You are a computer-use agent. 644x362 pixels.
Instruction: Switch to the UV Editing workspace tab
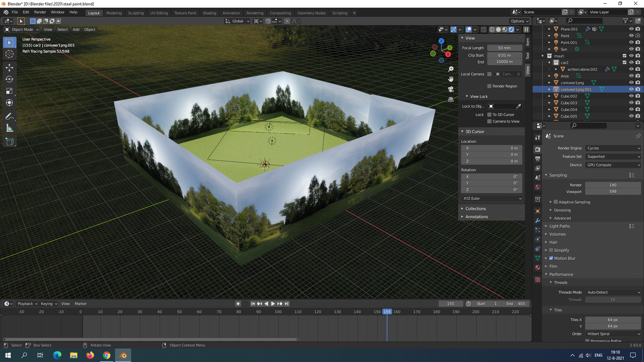tap(159, 13)
